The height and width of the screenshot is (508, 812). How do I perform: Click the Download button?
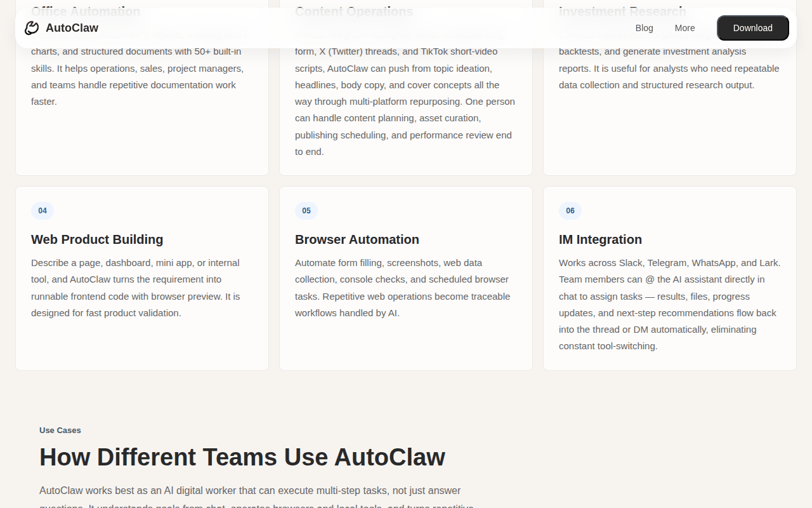tap(753, 28)
